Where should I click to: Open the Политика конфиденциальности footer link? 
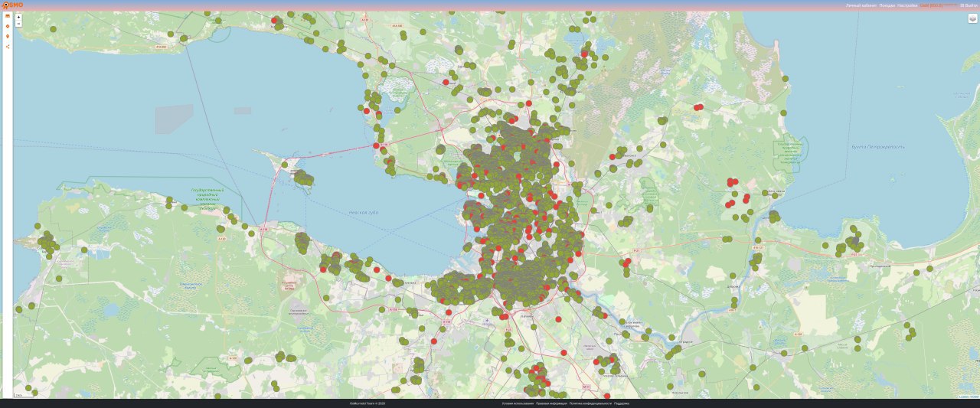point(590,403)
